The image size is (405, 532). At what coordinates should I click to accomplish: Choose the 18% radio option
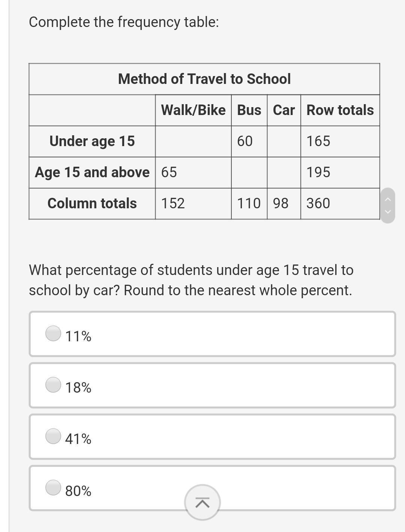[x=53, y=384]
